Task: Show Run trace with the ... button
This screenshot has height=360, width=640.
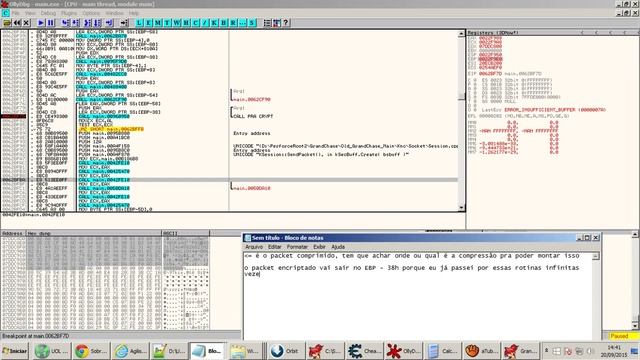Action: click(242, 23)
